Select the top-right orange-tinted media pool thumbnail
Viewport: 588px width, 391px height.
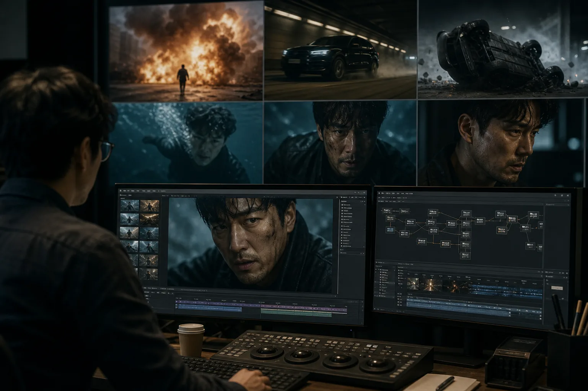click(x=150, y=205)
